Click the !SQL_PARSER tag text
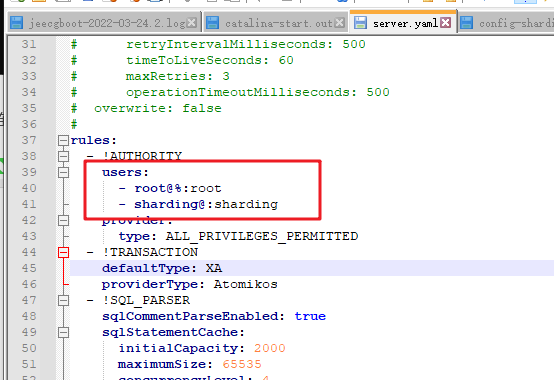The image size is (554, 380). 146,300
